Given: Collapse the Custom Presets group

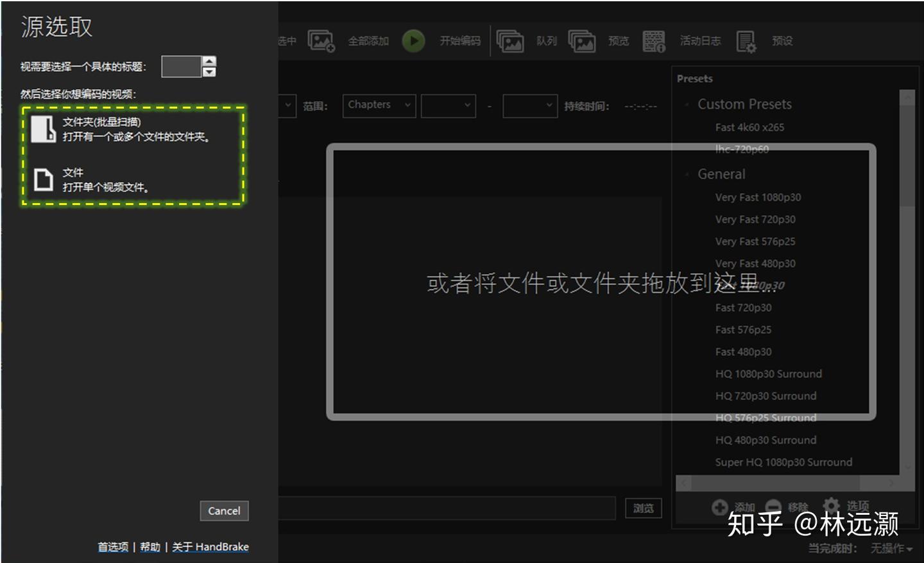Looking at the screenshot, I should tap(687, 105).
